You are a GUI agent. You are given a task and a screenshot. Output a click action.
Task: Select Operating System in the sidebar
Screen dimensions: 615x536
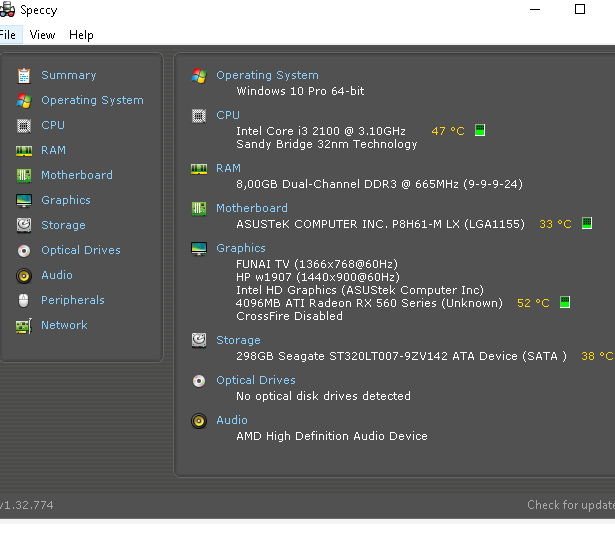click(x=92, y=100)
